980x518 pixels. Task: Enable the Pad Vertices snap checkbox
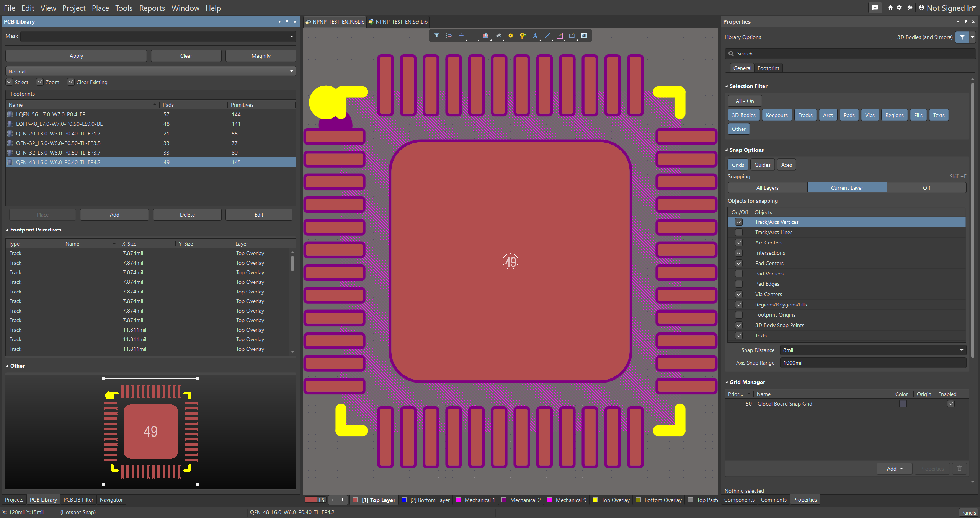click(739, 274)
